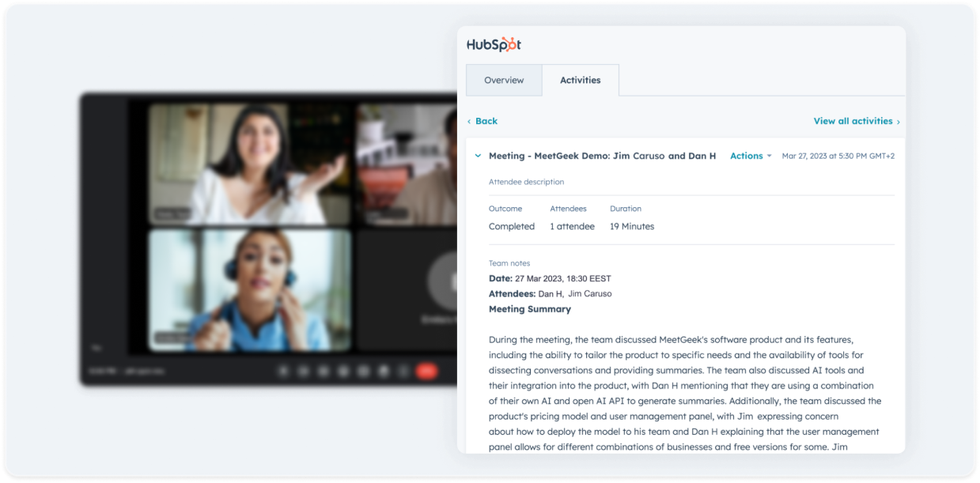This screenshot has height=483, width=980.
Task: Click the Attendee description field
Action: pos(526,182)
